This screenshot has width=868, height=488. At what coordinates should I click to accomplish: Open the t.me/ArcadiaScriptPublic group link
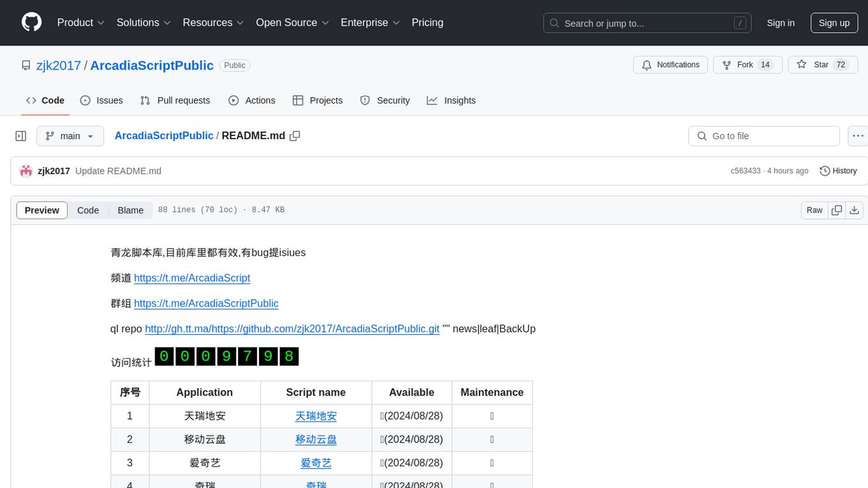click(206, 303)
